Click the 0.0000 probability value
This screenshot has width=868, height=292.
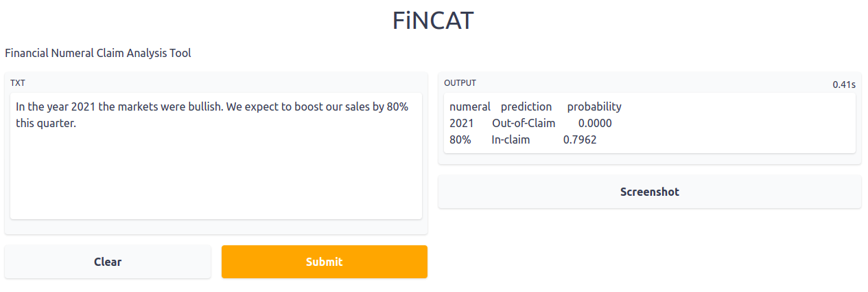595,124
